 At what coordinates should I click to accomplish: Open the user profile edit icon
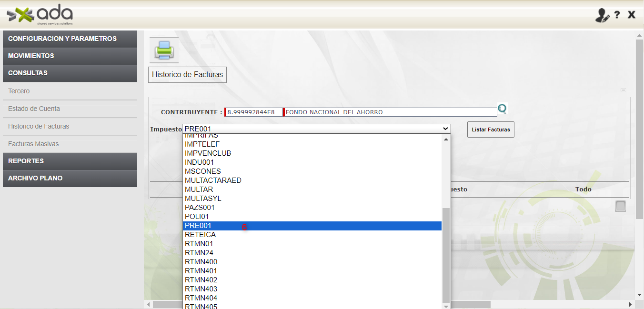(x=602, y=15)
